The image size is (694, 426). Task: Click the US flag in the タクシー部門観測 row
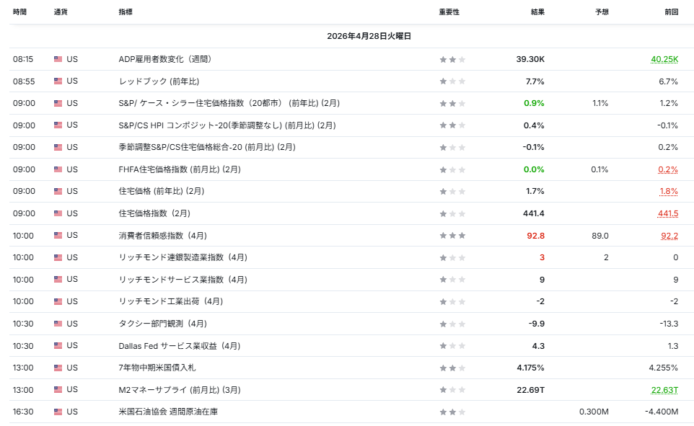point(58,323)
